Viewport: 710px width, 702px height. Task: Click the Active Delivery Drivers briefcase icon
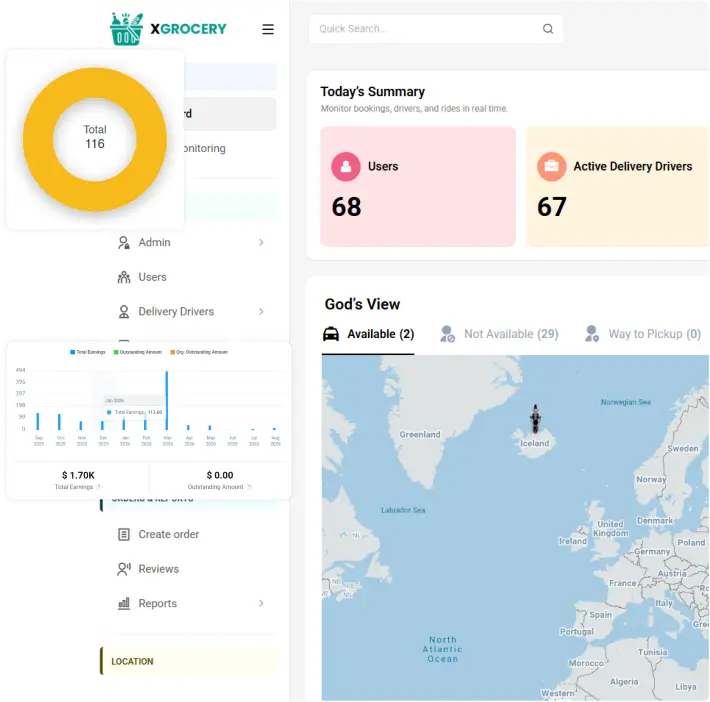(551, 166)
